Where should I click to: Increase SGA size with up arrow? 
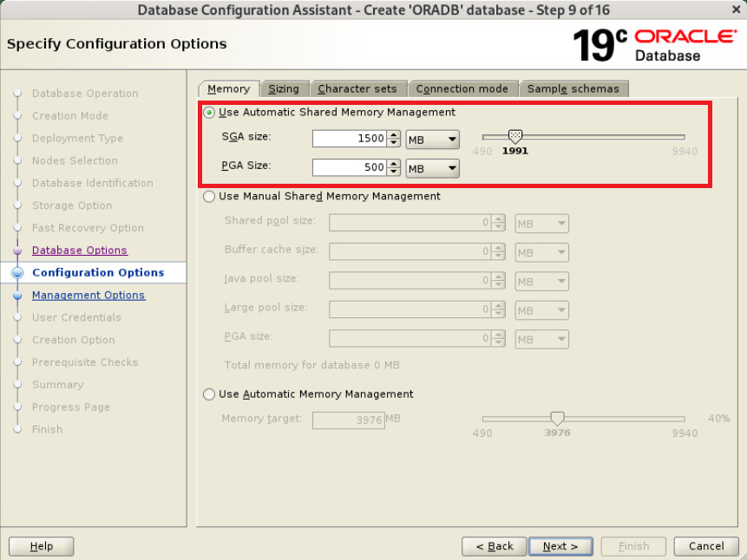pos(394,134)
